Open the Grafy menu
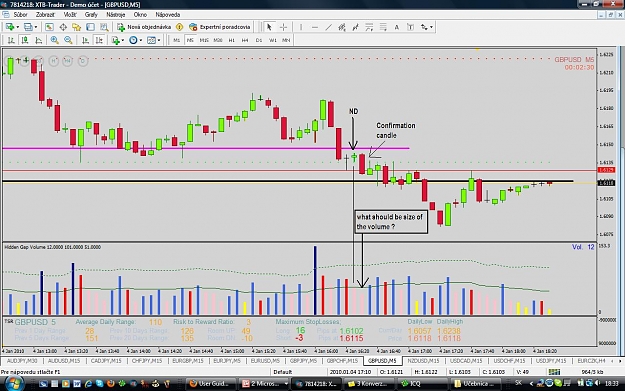625x391 pixels. click(91, 15)
